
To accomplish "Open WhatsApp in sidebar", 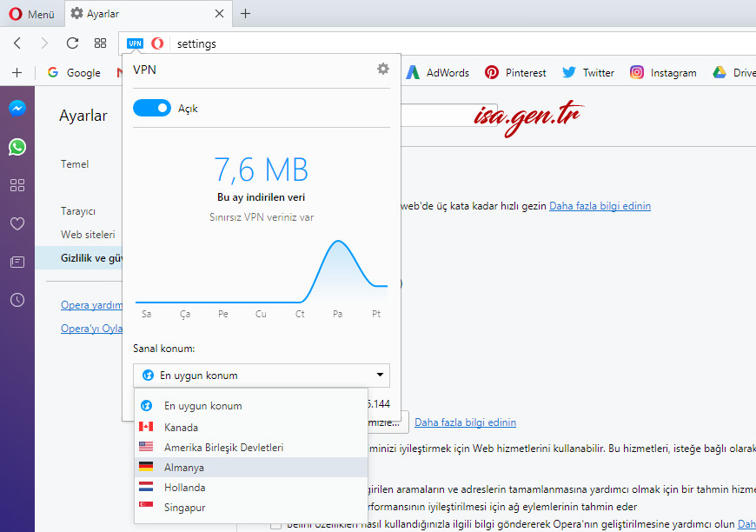I will (17, 147).
